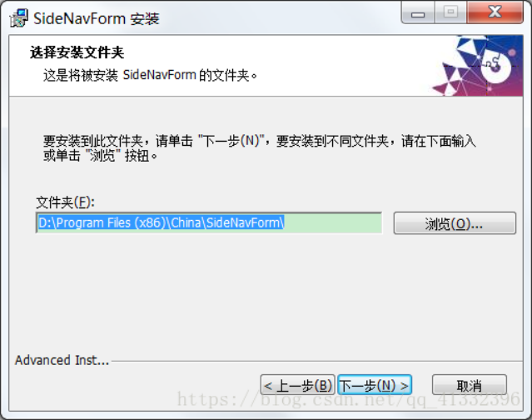Close the installer with the red X
The height and width of the screenshot is (420, 532).
495,12
